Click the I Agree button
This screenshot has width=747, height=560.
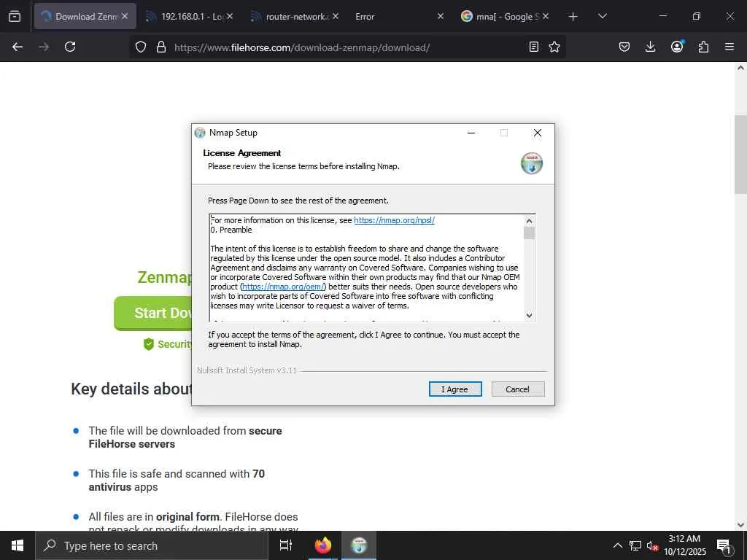(x=455, y=389)
